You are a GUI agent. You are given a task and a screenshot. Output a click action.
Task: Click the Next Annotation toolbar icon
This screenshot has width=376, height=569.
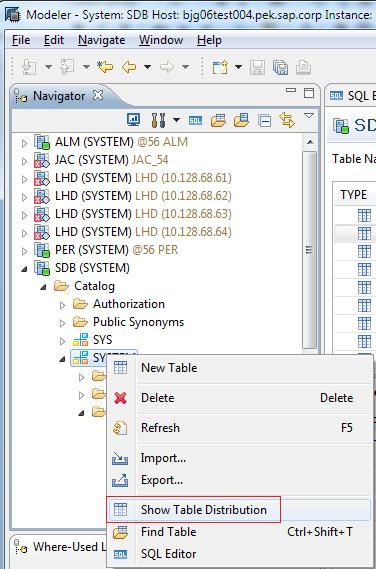pyautogui.click(x=28, y=67)
